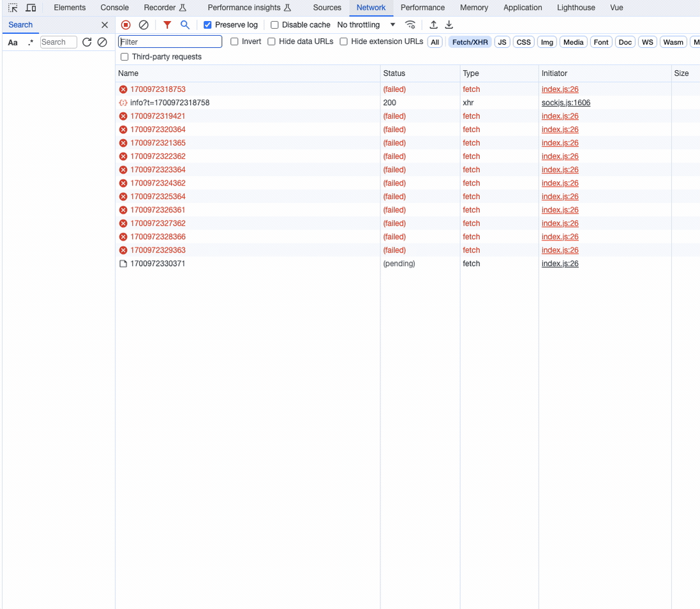Switch to the Sources tab

[327, 8]
